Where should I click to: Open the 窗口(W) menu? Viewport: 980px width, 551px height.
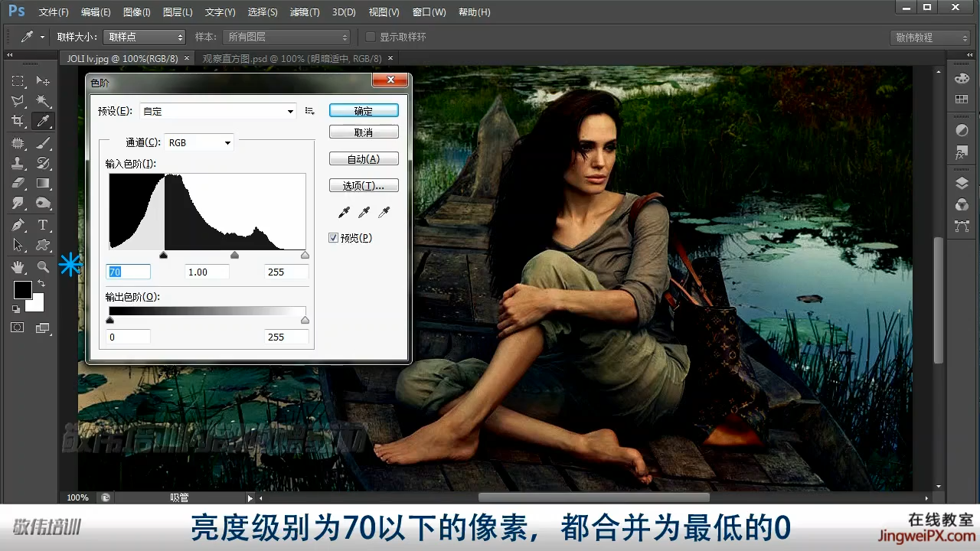coord(429,12)
